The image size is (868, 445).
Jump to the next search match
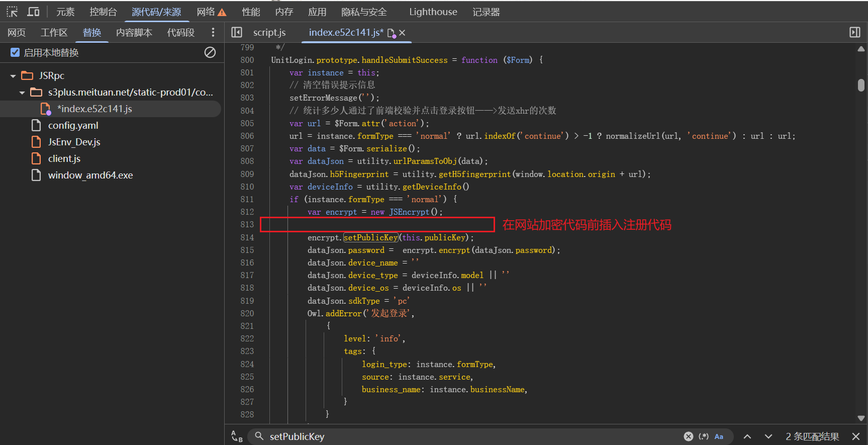pyautogui.click(x=768, y=436)
